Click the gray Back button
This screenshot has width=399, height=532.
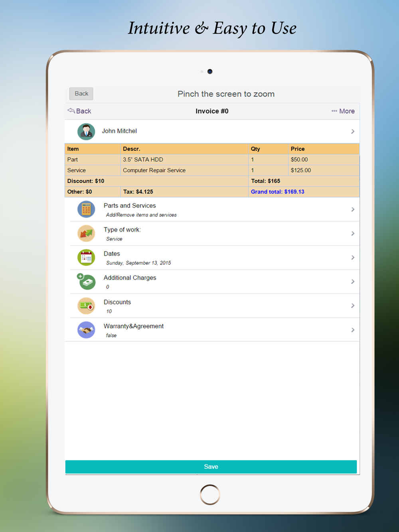(81, 94)
